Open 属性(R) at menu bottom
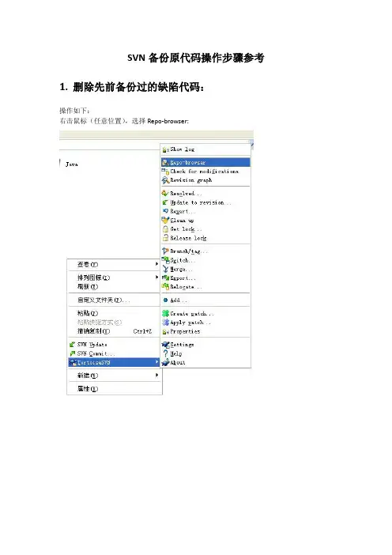Screen dimensions: 392x555 coord(114,389)
